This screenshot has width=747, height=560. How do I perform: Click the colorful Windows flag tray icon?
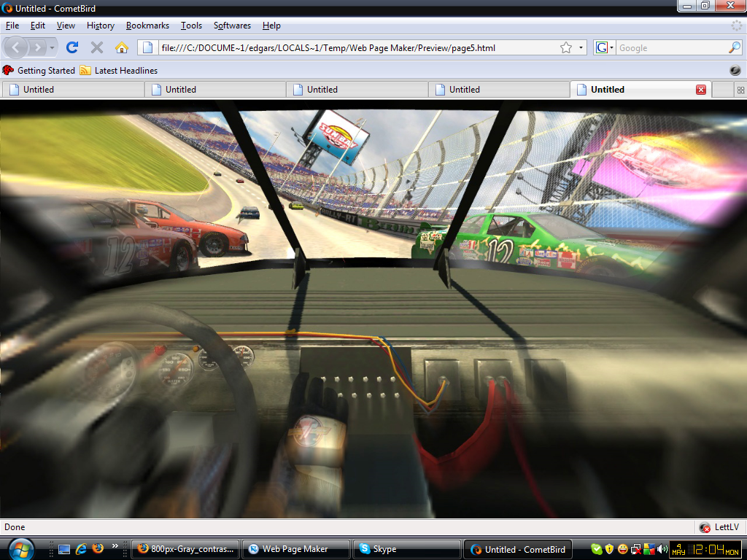pos(649,549)
